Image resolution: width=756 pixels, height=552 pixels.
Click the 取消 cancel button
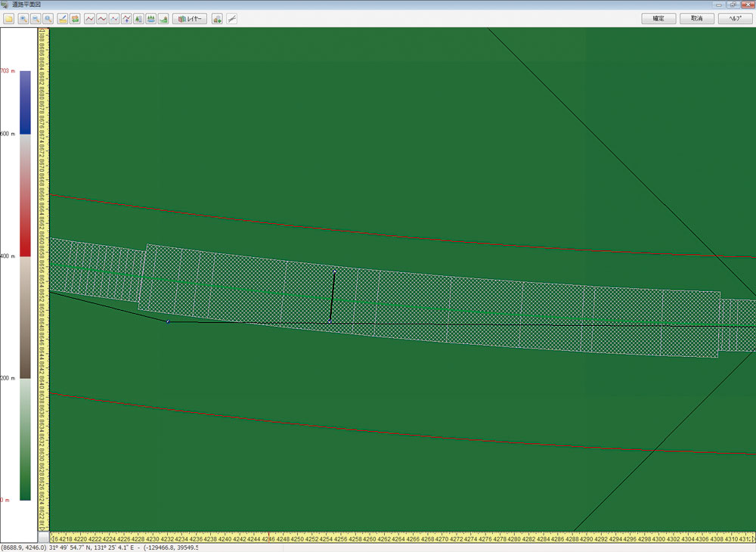click(x=697, y=18)
